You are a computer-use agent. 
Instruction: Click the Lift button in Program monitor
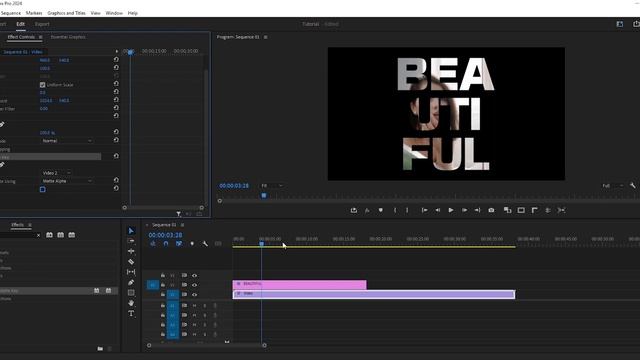click(x=353, y=210)
